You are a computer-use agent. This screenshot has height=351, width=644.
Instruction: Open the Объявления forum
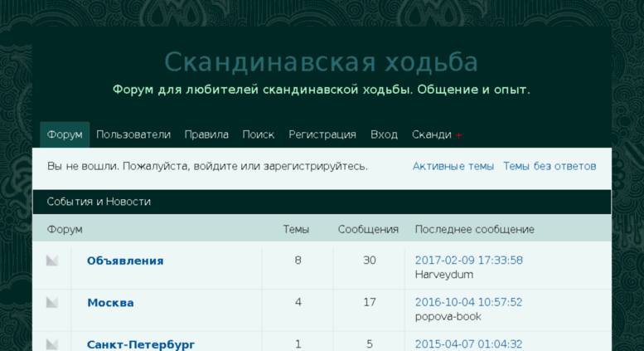click(x=125, y=261)
